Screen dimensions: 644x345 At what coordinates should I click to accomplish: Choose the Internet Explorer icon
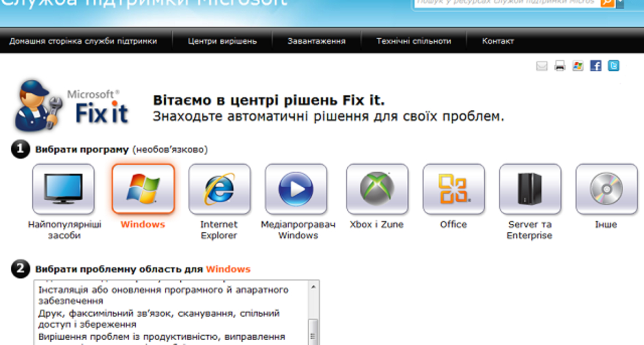[x=219, y=189]
